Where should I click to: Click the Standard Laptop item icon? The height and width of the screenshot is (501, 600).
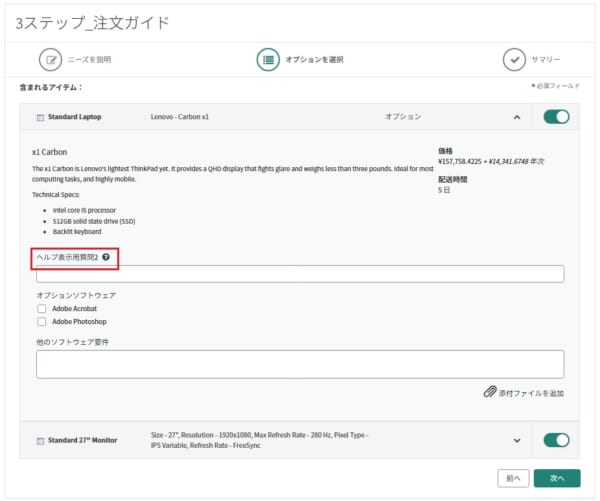[40, 117]
